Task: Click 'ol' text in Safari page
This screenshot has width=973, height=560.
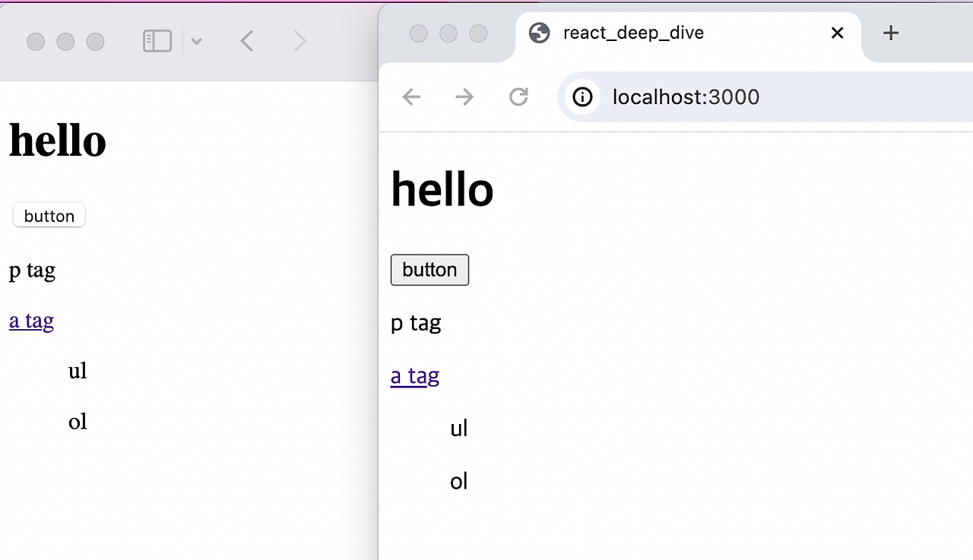Action: coord(78,421)
